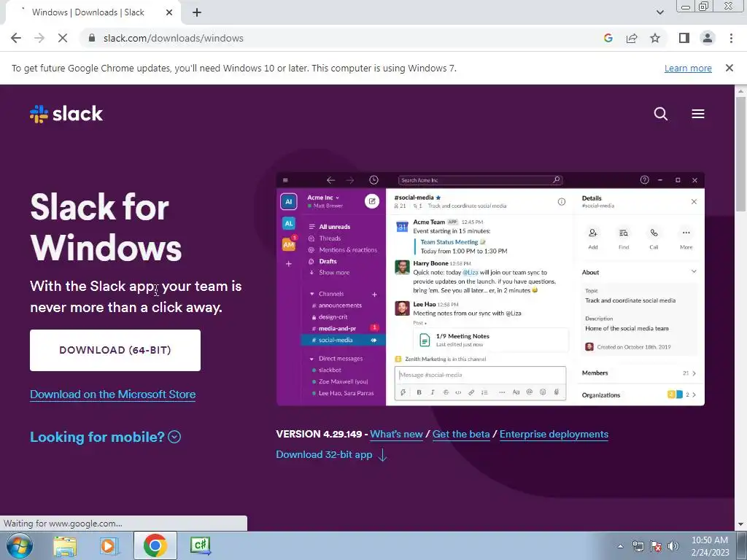Open the Windows Start menu

click(x=20, y=545)
